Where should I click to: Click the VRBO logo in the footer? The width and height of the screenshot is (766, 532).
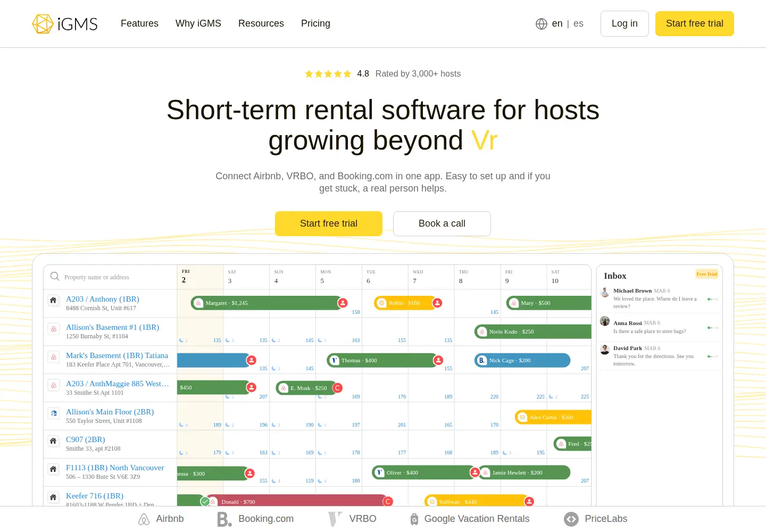coord(335,519)
